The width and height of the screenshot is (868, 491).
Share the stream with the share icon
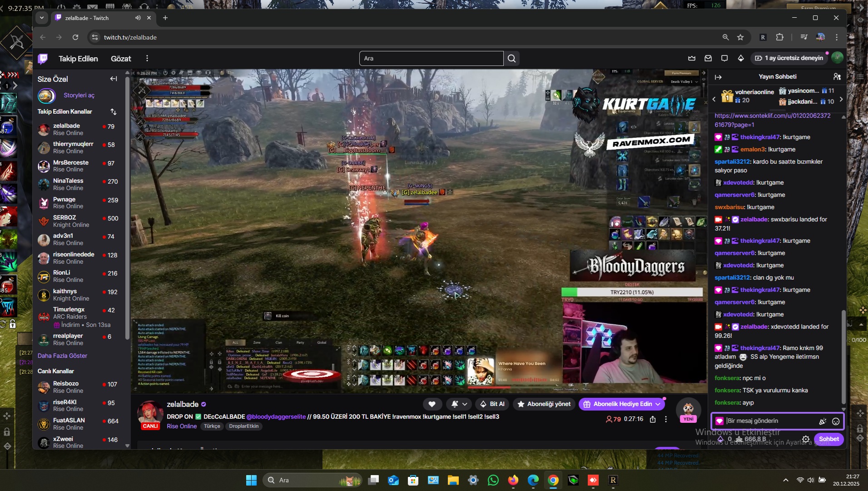coord(653,419)
